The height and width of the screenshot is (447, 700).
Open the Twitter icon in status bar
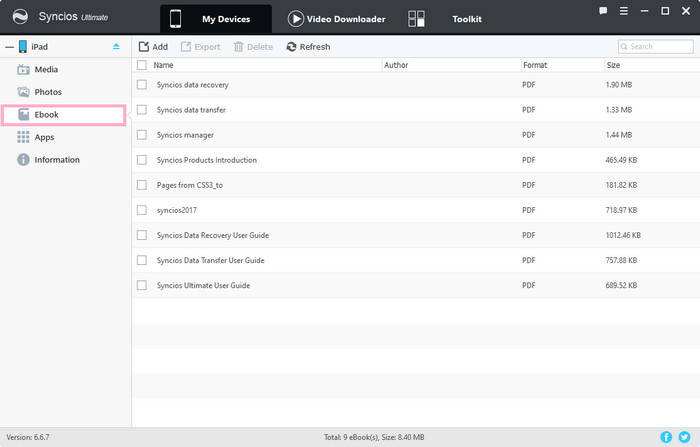pos(684,437)
